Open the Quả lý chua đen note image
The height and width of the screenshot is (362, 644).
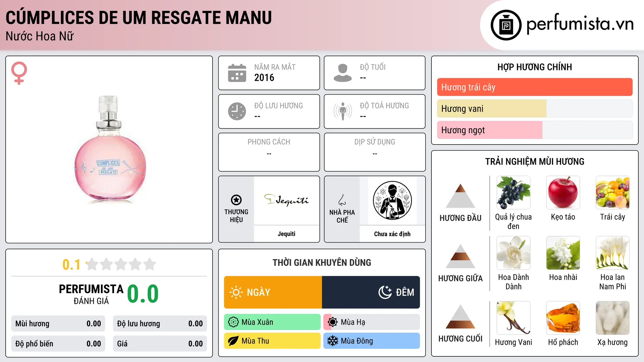(514, 193)
